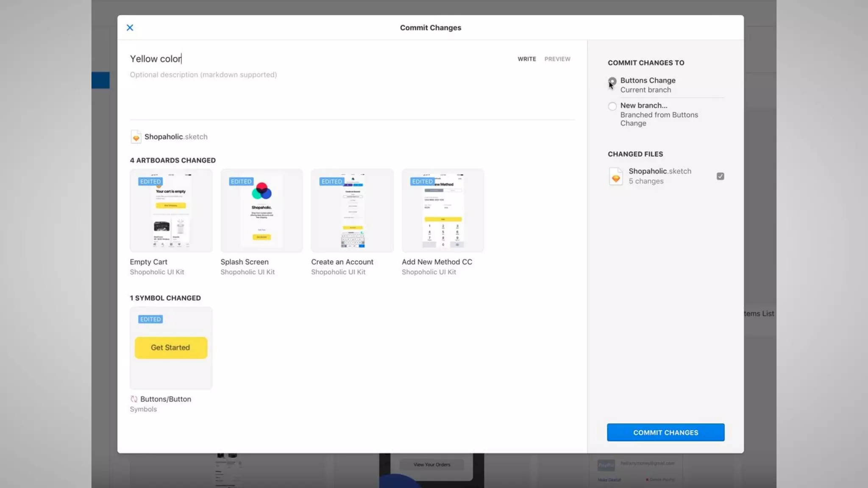Open the Get Started button symbol thumbnail
The width and height of the screenshot is (868, 488).
(171, 348)
